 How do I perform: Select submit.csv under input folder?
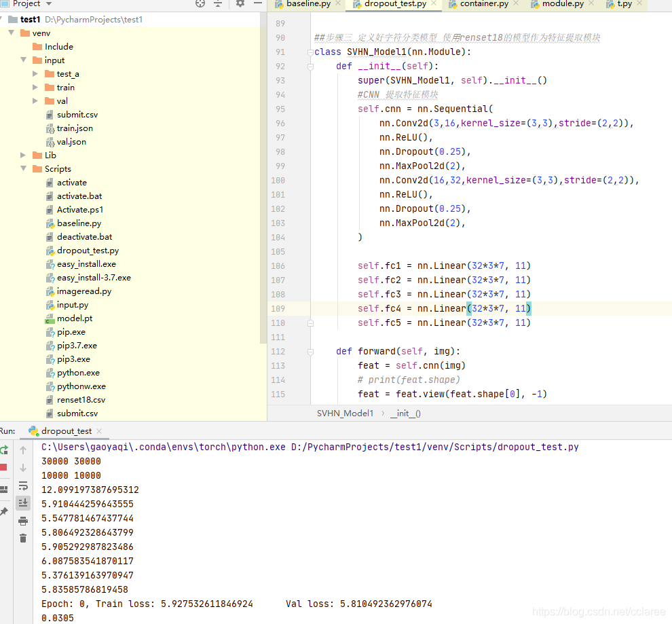(77, 115)
